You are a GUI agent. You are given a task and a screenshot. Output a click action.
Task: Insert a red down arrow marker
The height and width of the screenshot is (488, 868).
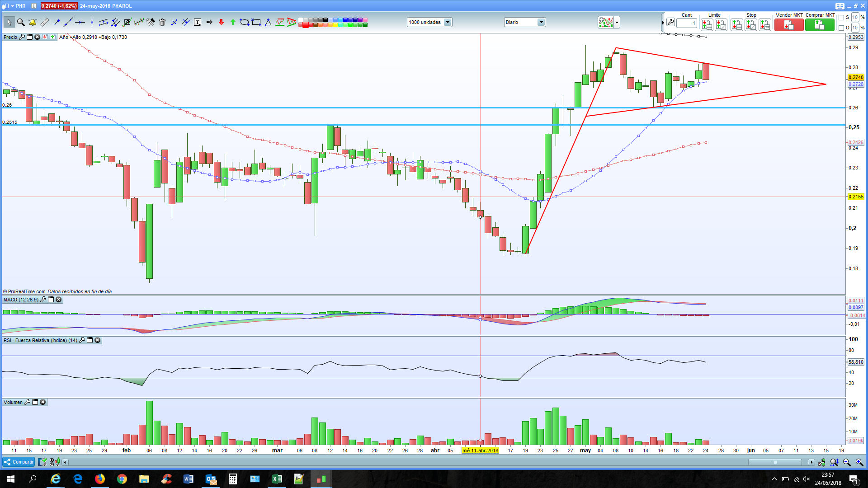[x=221, y=22]
